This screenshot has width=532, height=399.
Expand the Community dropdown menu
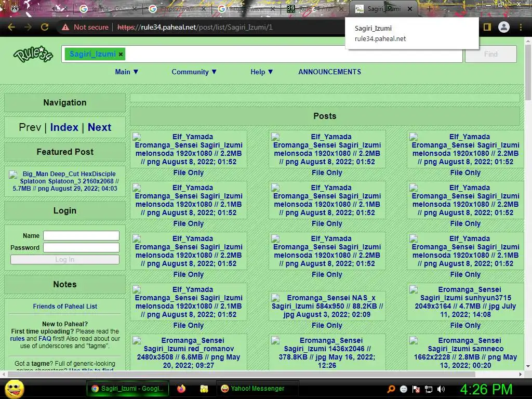click(x=194, y=72)
